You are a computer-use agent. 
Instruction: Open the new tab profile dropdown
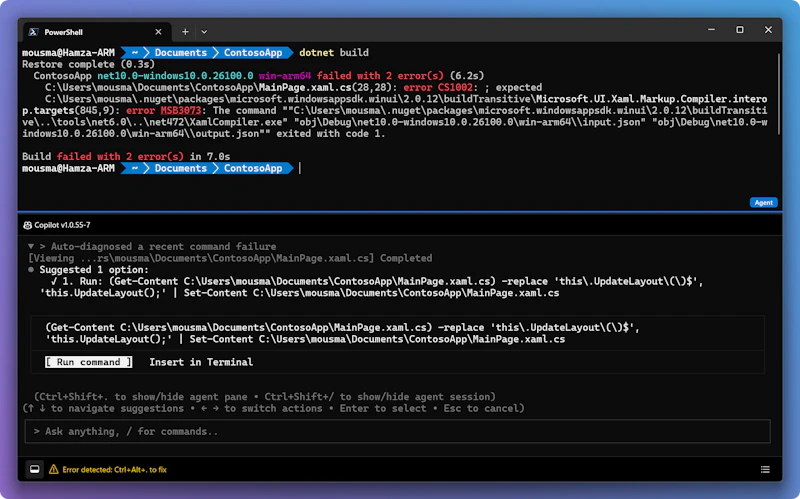click(x=204, y=32)
